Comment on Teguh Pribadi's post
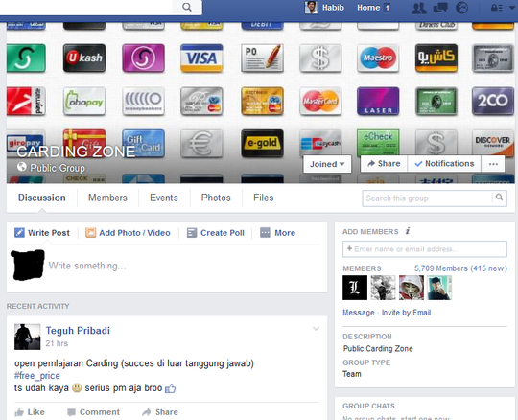The height and width of the screenshot is (420, 518). (x=93, y=412)
